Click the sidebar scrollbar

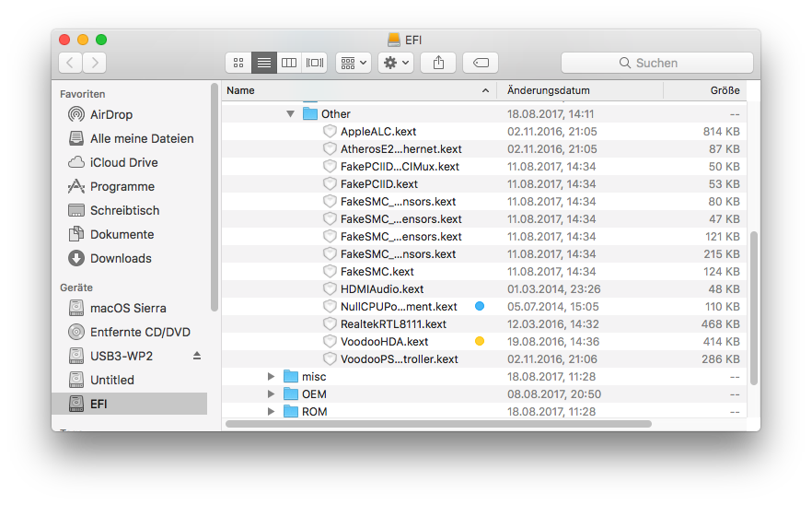pos(214,197)
